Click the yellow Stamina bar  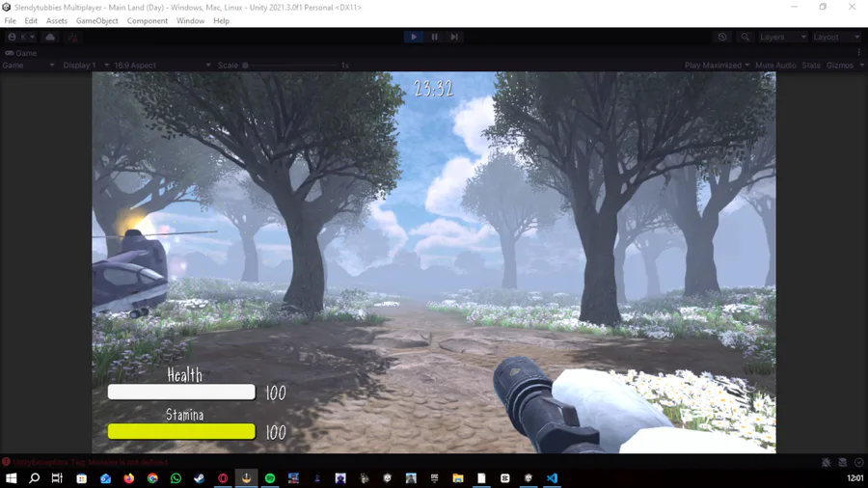click(x=181, y=431)
